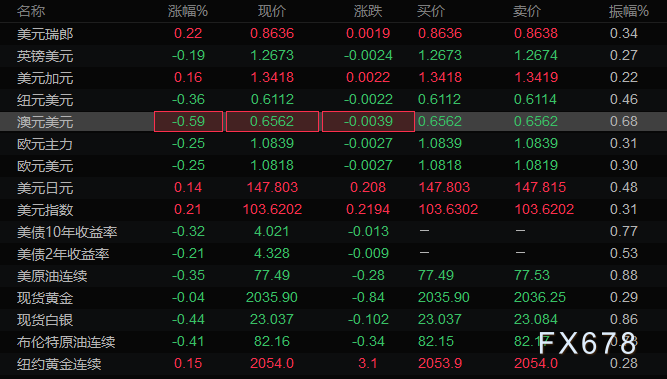
Task: Select the 纽约黄金连续 row name
Action: (x=59, y=364)
